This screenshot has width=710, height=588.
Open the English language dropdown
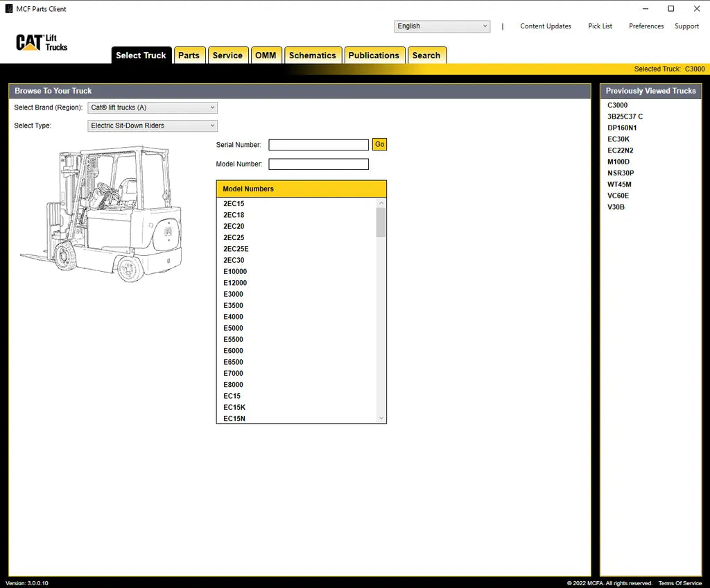(442, 26)
